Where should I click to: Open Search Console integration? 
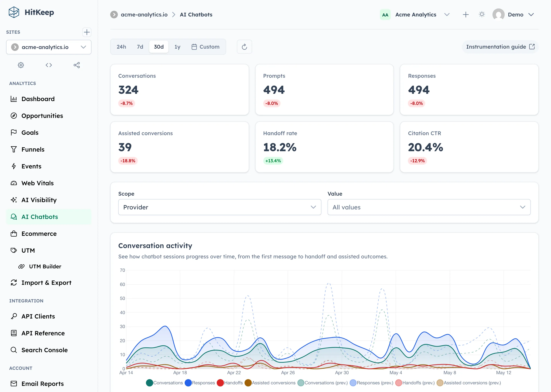point(49,350)
